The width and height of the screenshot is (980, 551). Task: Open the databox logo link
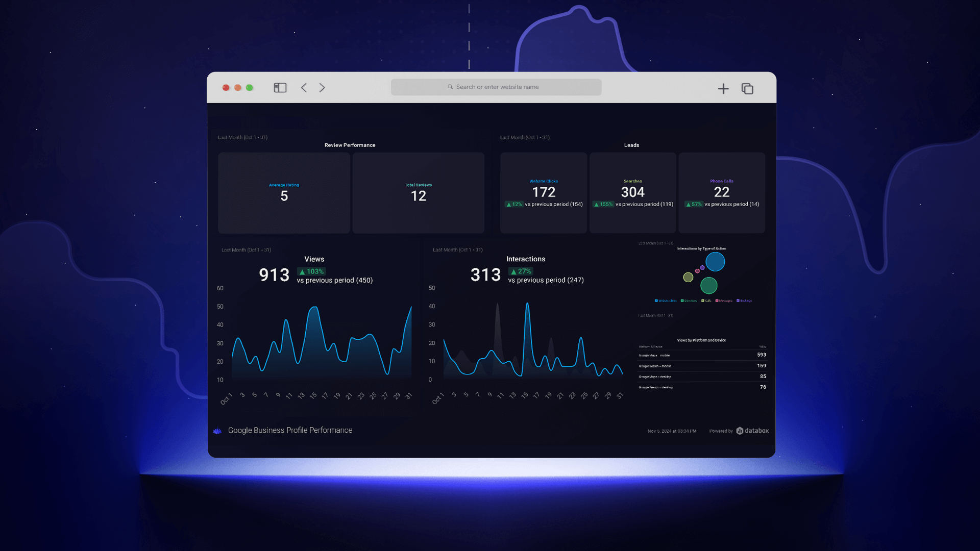coord(752,431)
